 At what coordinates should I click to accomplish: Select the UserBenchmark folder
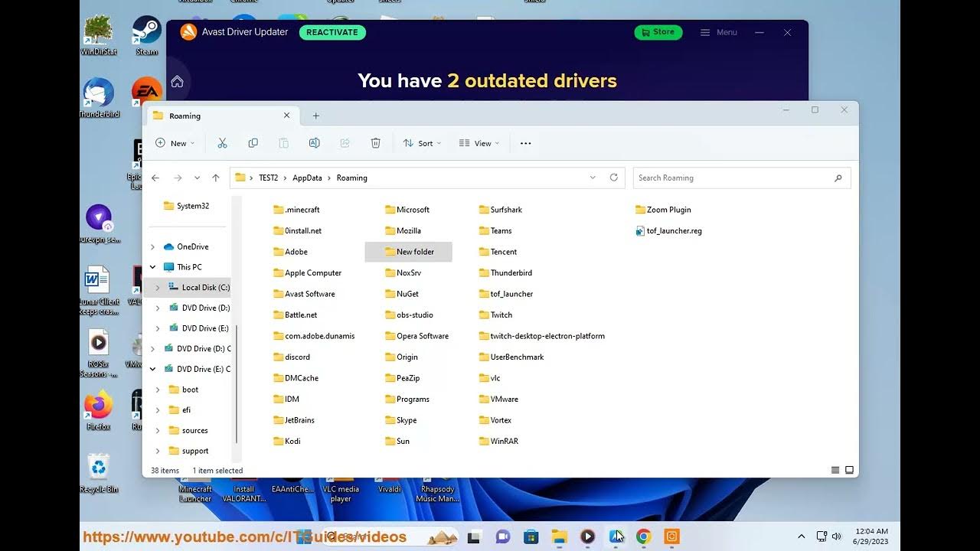[x=511, y=357]
